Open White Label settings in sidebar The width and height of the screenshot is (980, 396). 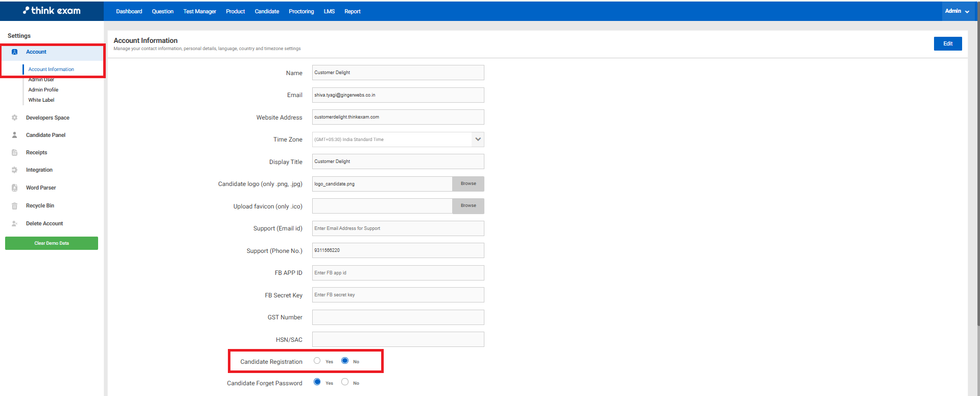tap(41, 100)
